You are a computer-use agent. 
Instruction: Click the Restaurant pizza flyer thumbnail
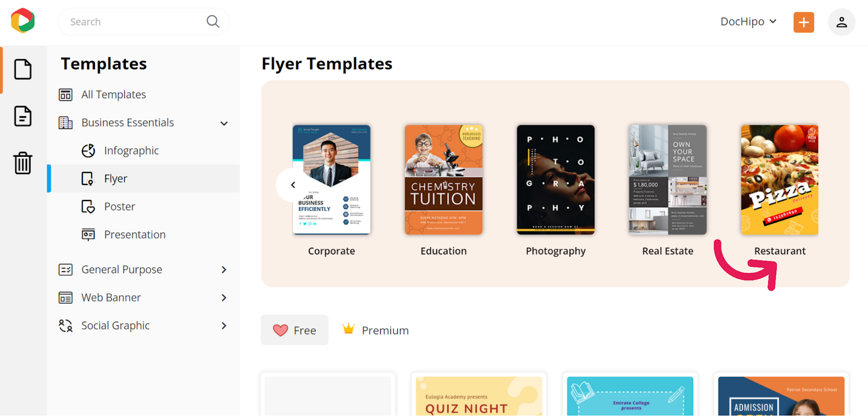click(779, 180)
